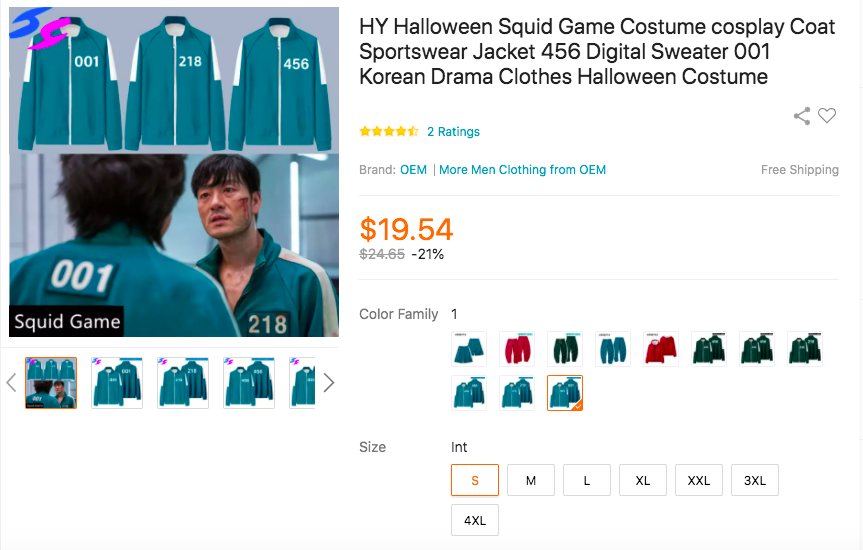Image resolution: width=863 pixels, height=550 pixels.
Task: Choose size XXL
Action: pyautogui.click(x=699, y=480)
